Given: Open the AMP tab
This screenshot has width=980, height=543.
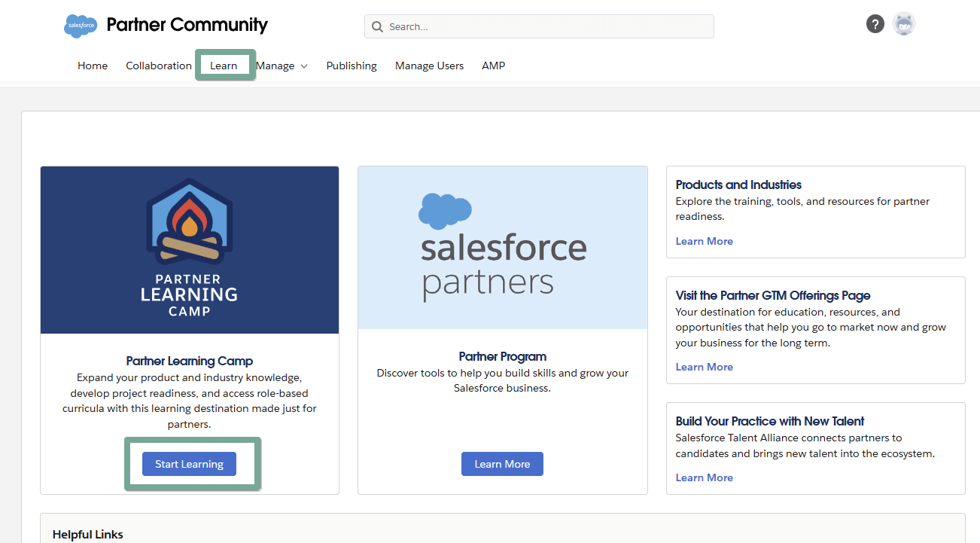Looking at the screenshot, I should [493, 66].
